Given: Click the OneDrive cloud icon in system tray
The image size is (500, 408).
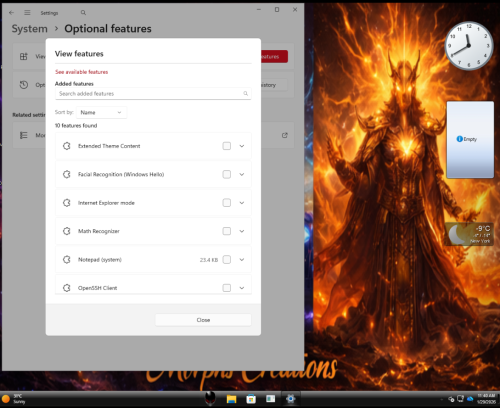Looking at the screenshot, I should tap(470, 399).
